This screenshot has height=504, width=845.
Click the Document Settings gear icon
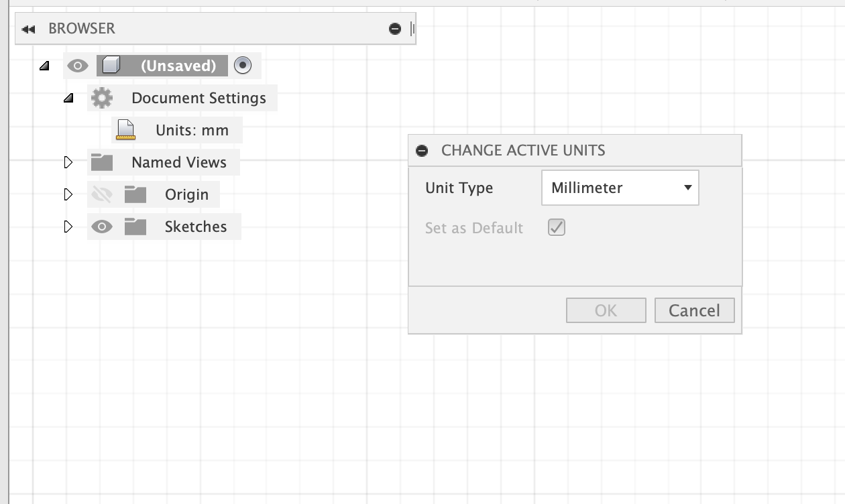tap(102, 98)
